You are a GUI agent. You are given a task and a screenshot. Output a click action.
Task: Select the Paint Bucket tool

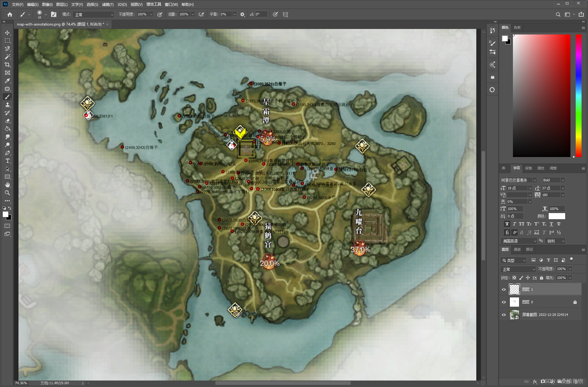(7, 129)
